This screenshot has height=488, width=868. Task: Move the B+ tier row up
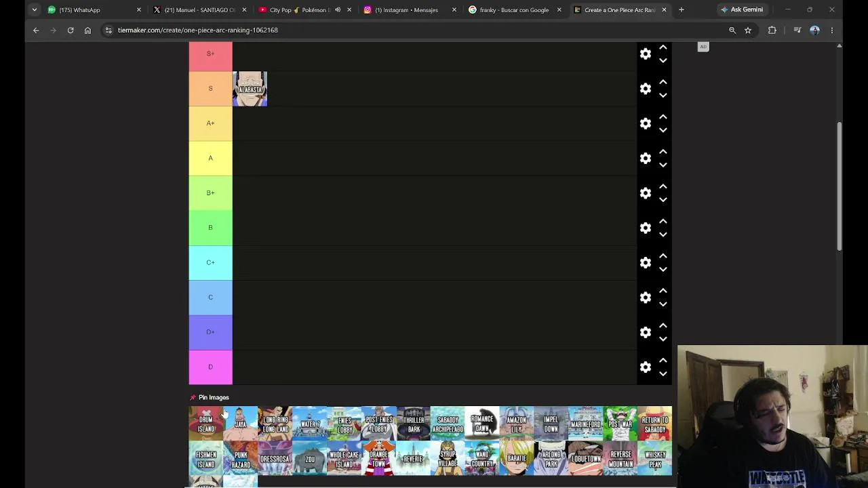pos(663,186)
